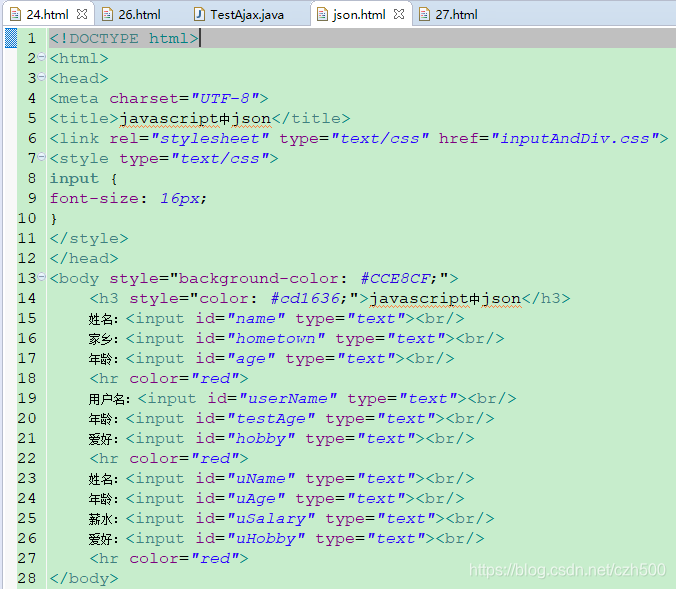The image size is (676, 589).
Task: Click the closing </style> tag
Action: [x=89, y=238]
